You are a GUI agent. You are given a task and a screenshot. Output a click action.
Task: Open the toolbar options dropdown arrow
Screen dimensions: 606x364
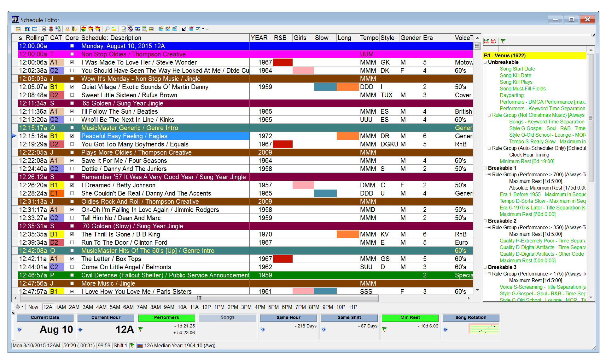[x=207, y=30]
